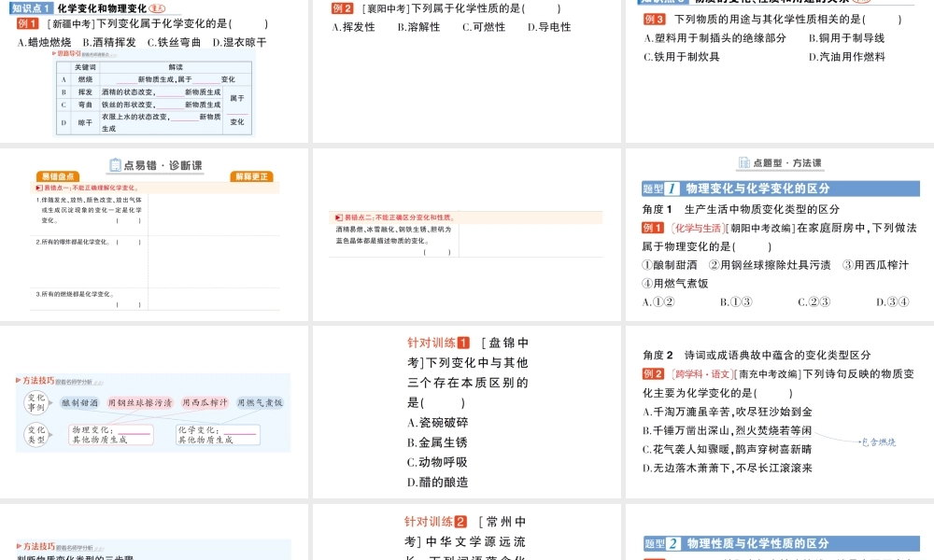
Task: Click the blue 知识点1 badge
Action: tap(32, 7)
